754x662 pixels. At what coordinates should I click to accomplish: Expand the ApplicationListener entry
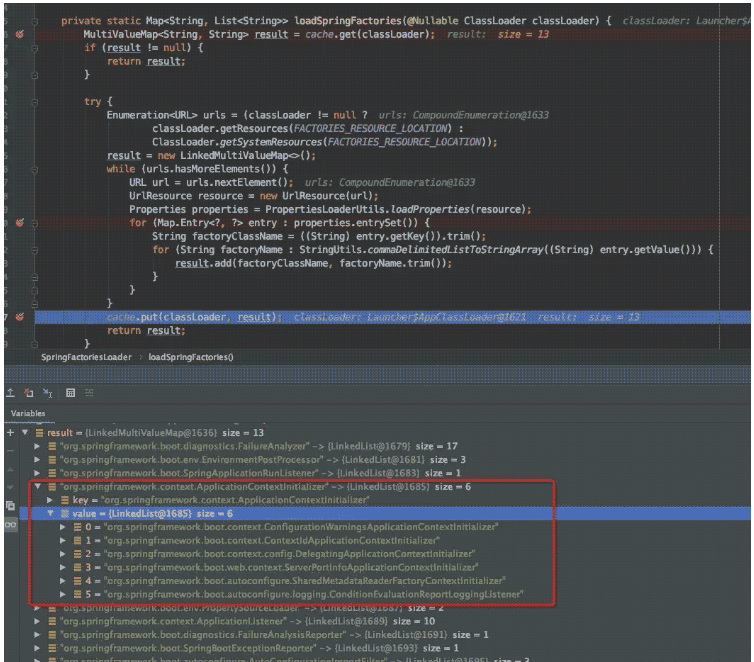(37, 621)
